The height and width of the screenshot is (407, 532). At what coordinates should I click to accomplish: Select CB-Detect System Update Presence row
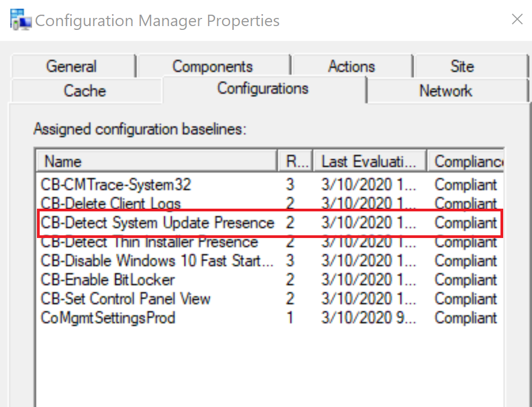tap(158, 223)
